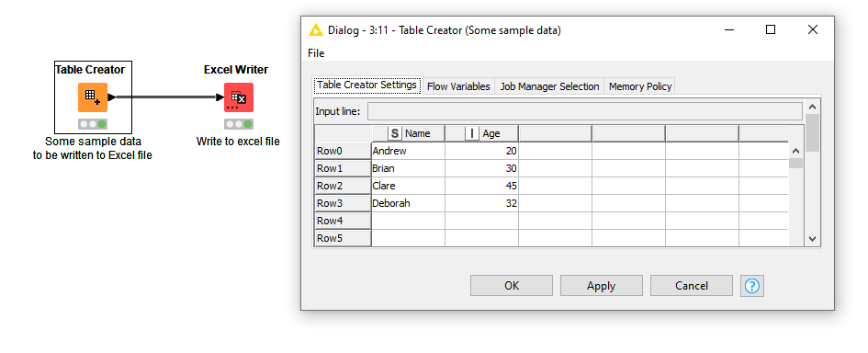868x353 pixels.
Task: Click the Table Creator output port arrow
Action: click(111, 97)
